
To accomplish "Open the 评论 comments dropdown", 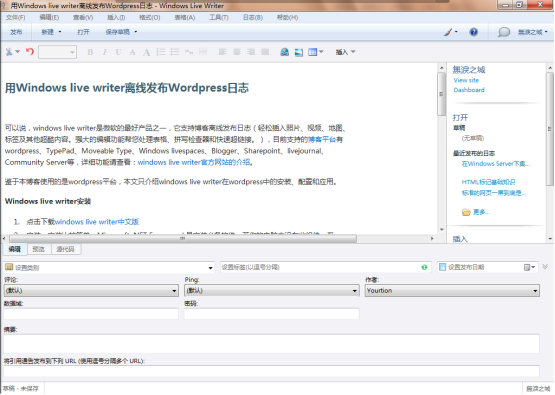I will pyautogui.click(x=91, y=291).
